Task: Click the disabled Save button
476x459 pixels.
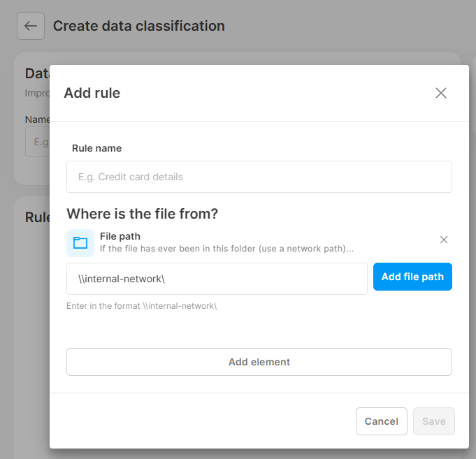Action: tap(434, 421)
